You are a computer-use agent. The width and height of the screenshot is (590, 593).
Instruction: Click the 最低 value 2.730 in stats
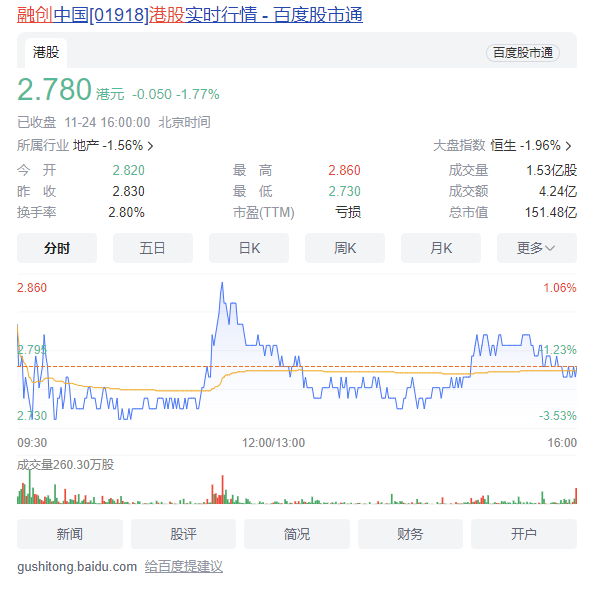click(345, 191)
